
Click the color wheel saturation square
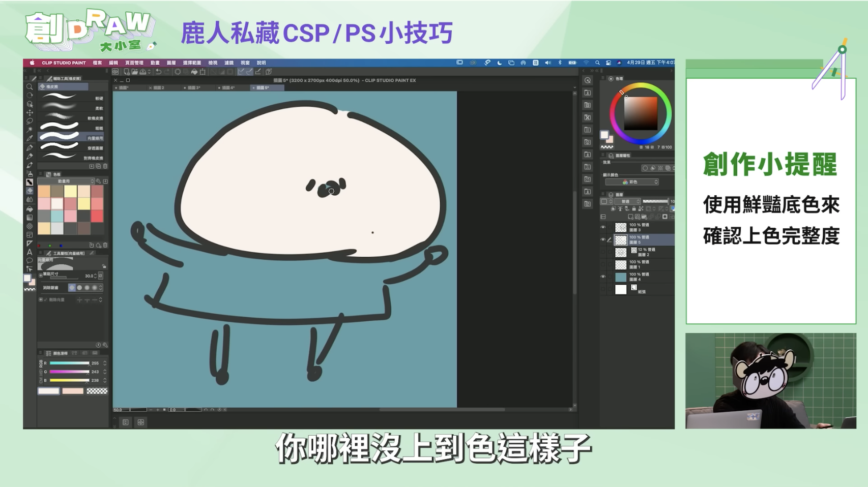[641, 113]
